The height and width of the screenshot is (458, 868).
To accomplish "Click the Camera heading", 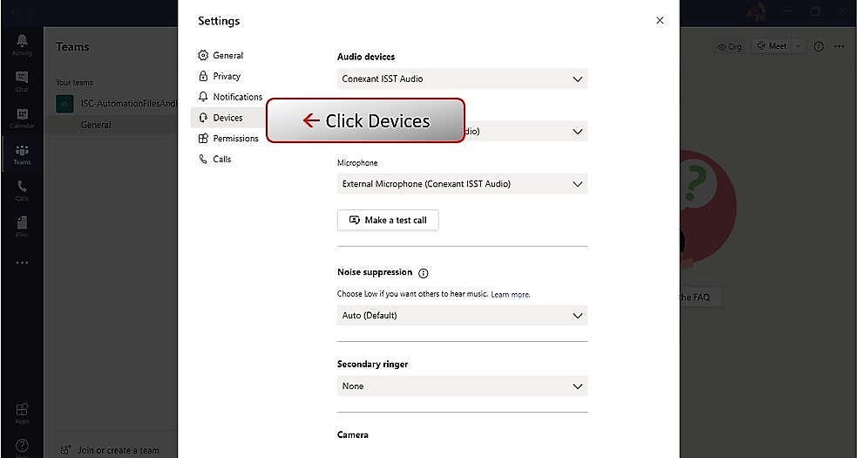I will tap(353, 434).
